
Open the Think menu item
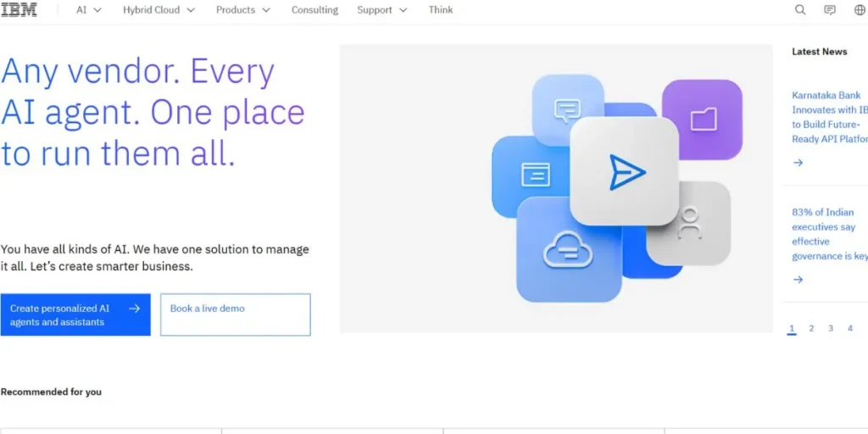tap(441, 10)
